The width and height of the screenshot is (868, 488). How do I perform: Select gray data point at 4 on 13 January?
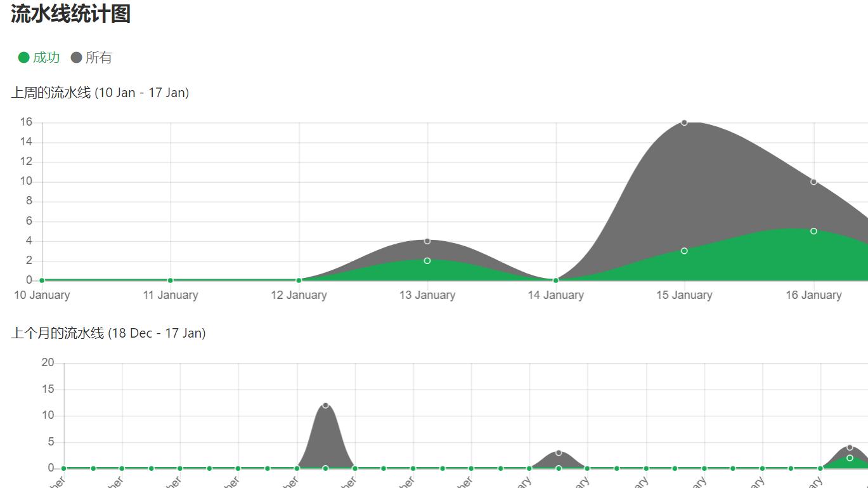427,241
